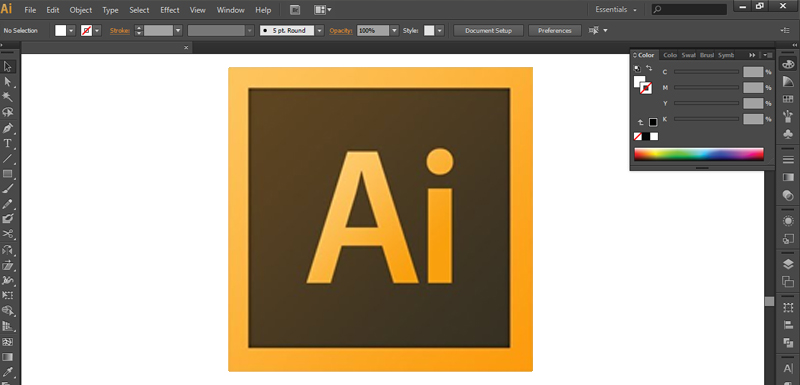Image resolution: width=800 pixels, height=385 pixels.
Task: Open the Effect menu
Action: pos(169,10)
